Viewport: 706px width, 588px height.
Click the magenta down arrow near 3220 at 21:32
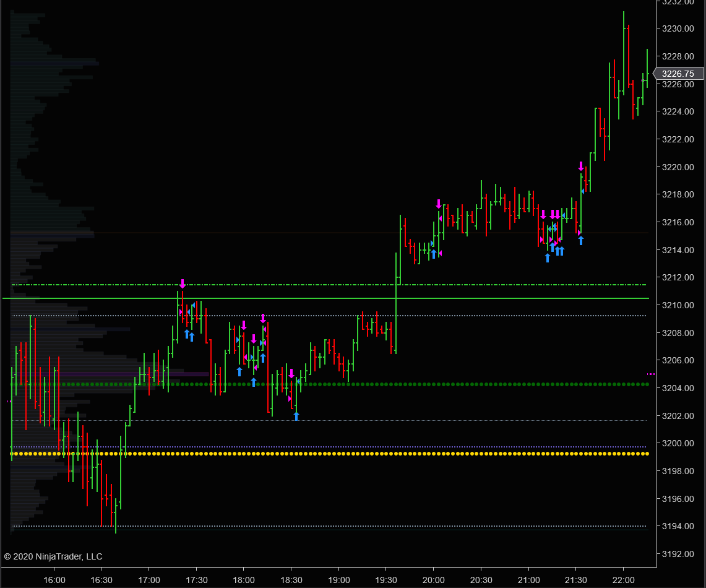tap(581, 166)
